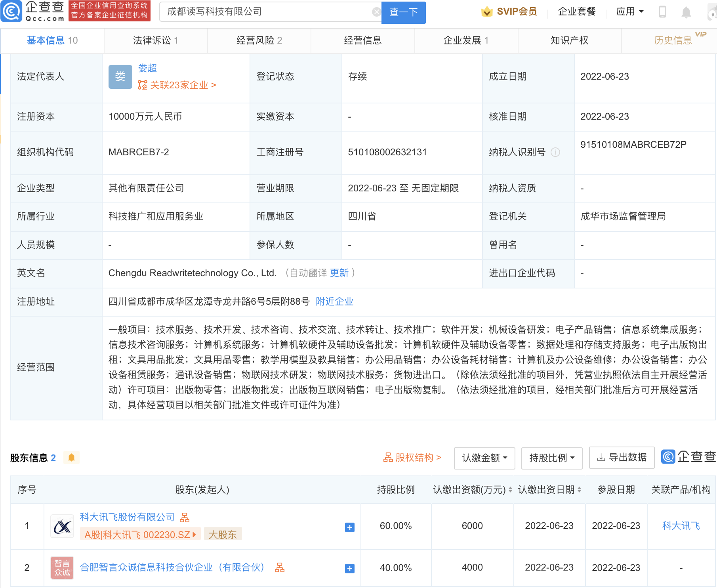Switch to 法律诉讼 tab
The image size is (717, 588).
(156, 40)
